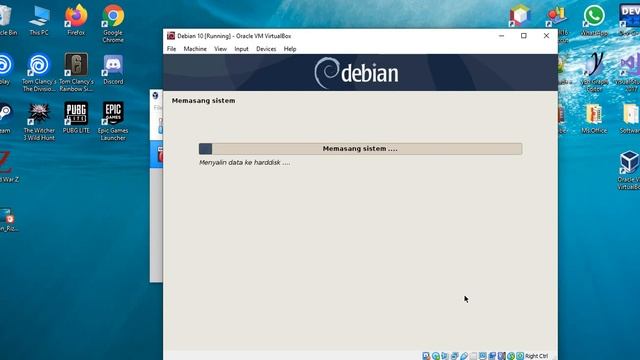This screenshot has height=360, width=640.
Task: Open the View menu
Action: click(220, 49)
